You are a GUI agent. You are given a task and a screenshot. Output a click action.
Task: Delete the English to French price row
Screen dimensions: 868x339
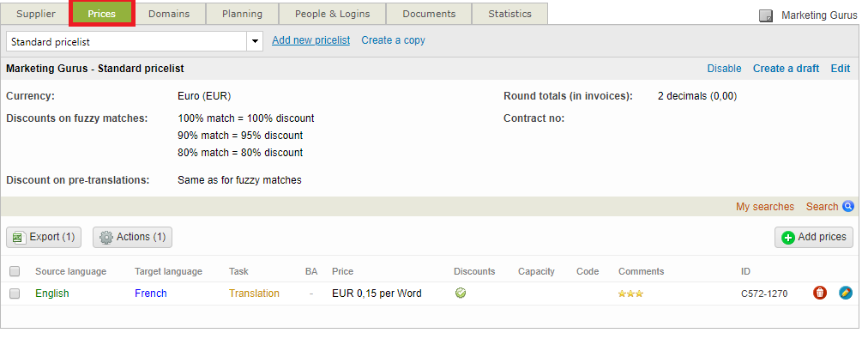coord(820,293)
